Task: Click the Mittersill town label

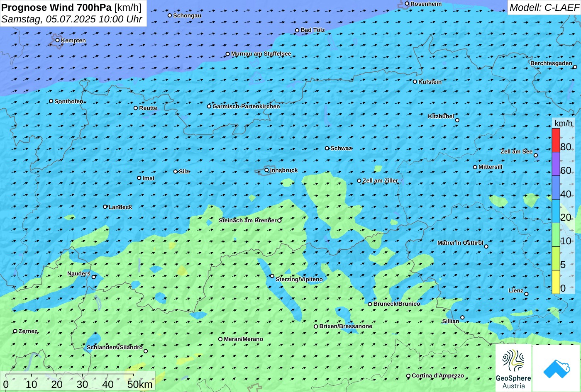Action: coord(491,167)
